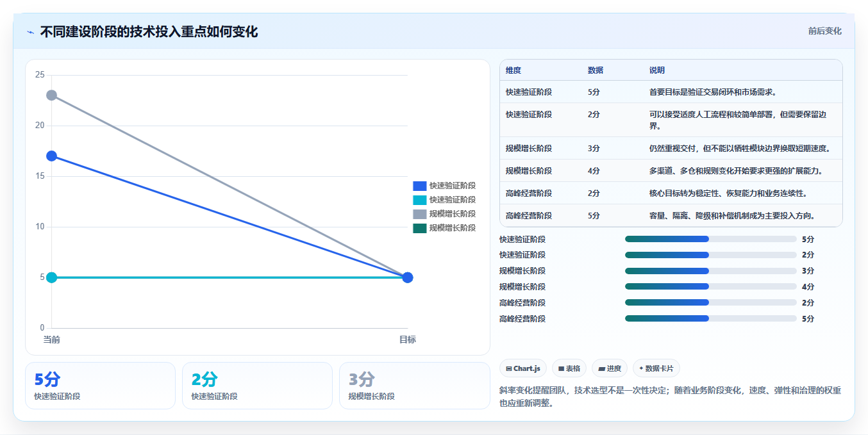This screenshot has height=435, width=868.
Task: Click the 数据卡片 chip
Action: click(656, 368)
